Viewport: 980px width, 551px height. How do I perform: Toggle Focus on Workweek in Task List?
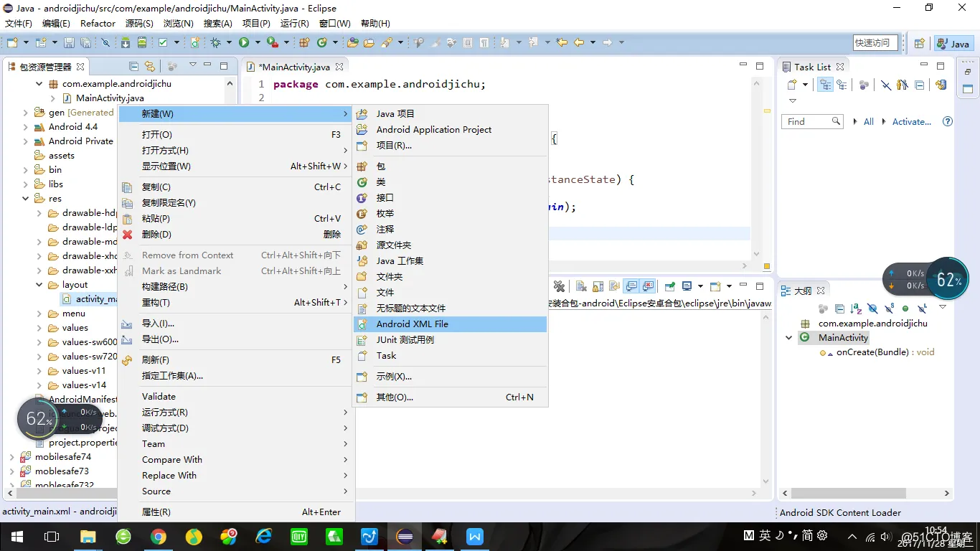(x=864, y=85)
